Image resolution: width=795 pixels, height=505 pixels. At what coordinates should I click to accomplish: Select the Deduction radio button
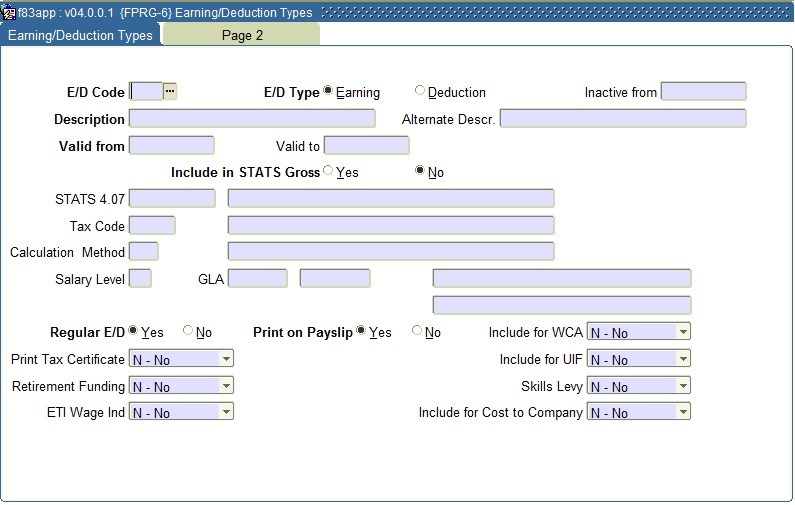click(x=420, y=92)
